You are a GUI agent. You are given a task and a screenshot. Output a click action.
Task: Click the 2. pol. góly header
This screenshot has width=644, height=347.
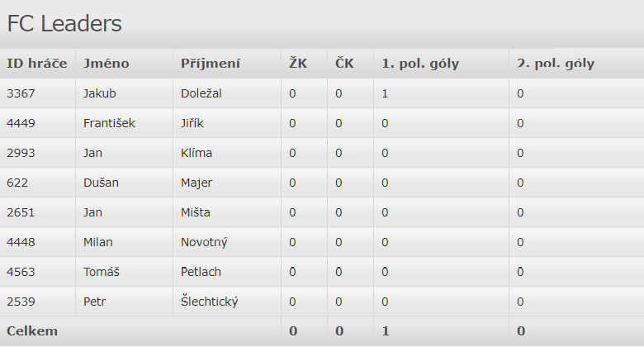click(x=556, y=64)
